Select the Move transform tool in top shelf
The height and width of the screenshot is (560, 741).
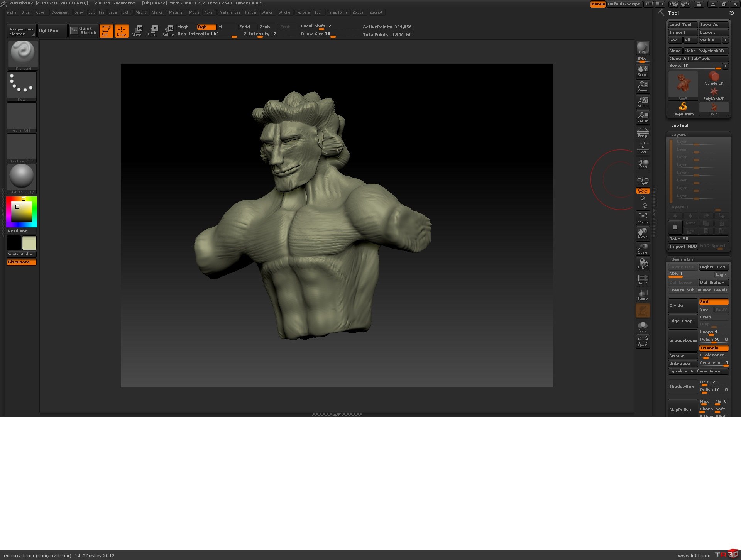(137, 31)
